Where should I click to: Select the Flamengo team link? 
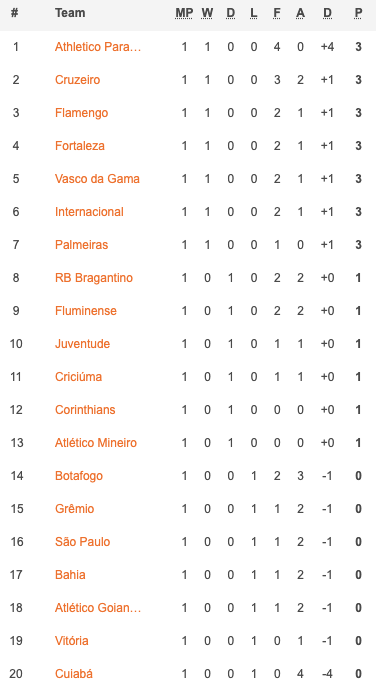81,113
